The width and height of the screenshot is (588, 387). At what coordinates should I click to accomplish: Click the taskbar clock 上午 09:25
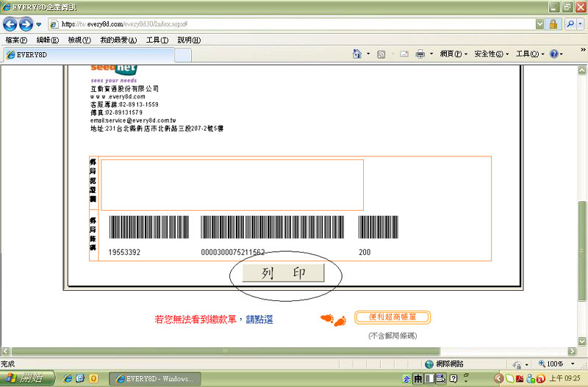[x=564, y=378]
